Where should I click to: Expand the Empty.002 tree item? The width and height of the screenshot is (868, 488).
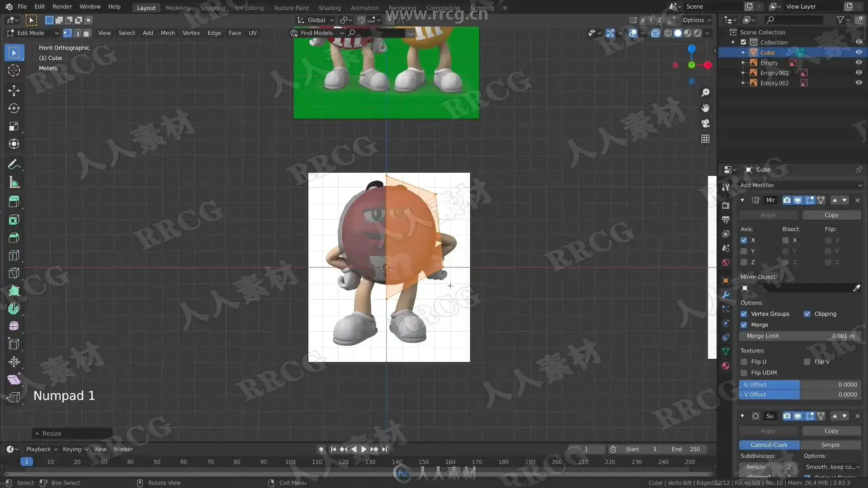[x=743, y=83]
